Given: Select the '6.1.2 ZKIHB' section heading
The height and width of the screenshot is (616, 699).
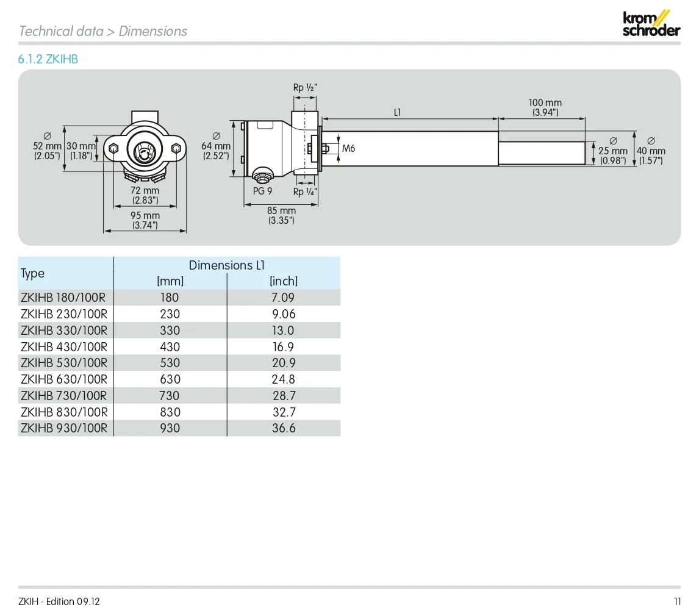Looking at the screenshot, I should point(48,60).
